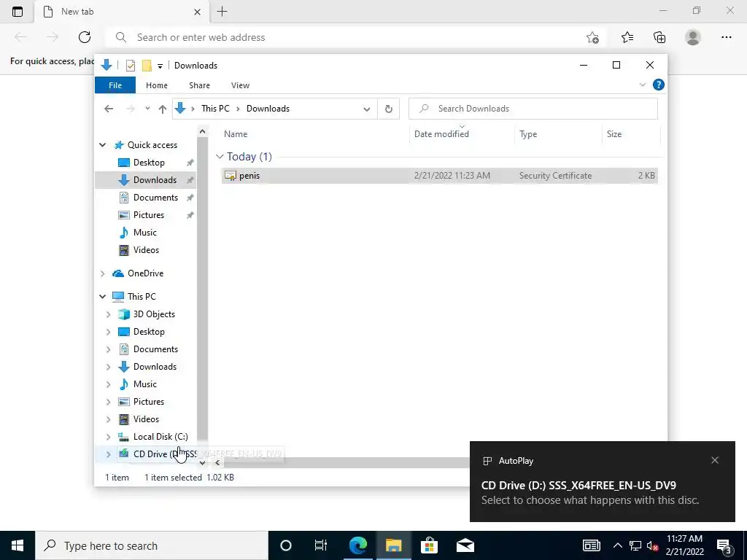Open a new tab in Edge
Screen dimensions: 747x560
click(x=222, y=12)
